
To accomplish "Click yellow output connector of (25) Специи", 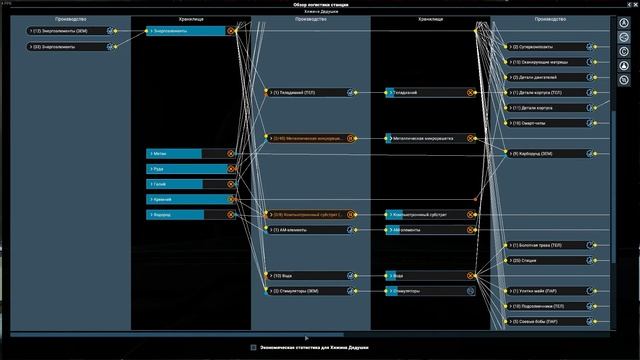I will point(595,260).
